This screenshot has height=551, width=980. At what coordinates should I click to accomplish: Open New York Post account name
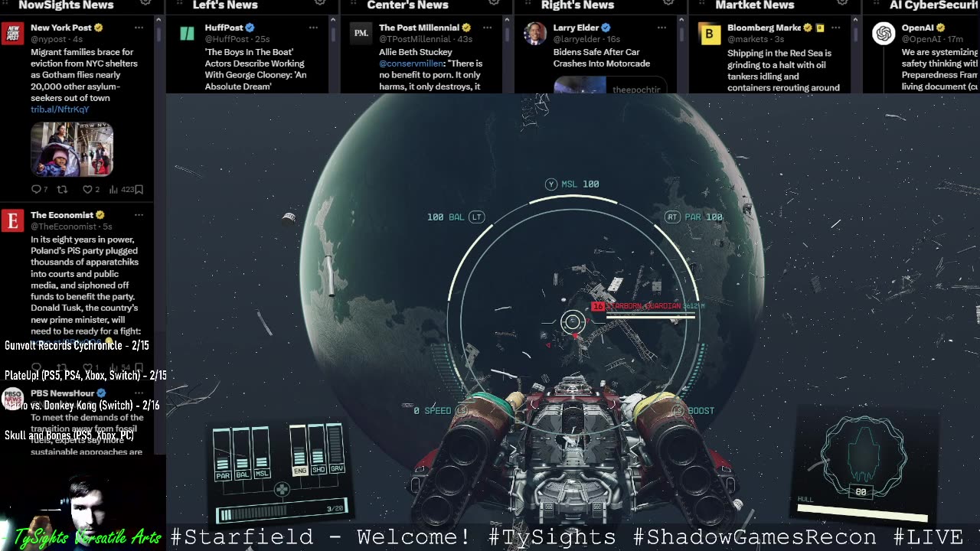click(61, 28)
